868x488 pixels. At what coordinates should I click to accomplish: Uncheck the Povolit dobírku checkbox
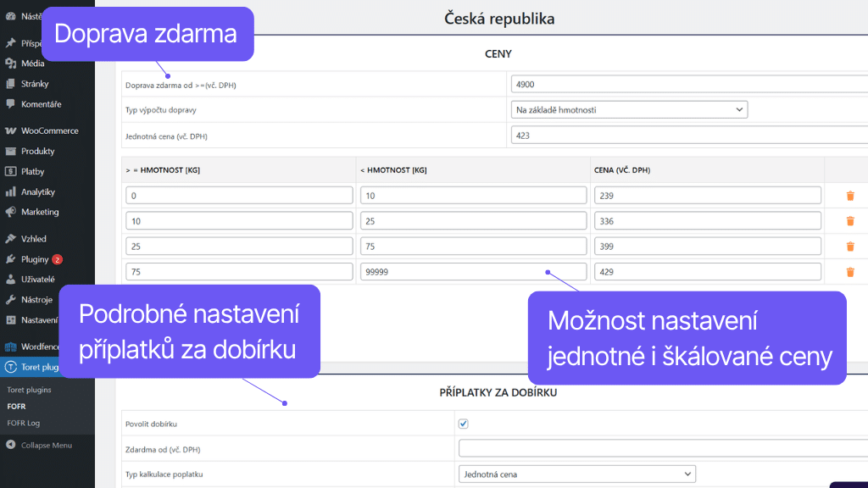click(462, 424)
